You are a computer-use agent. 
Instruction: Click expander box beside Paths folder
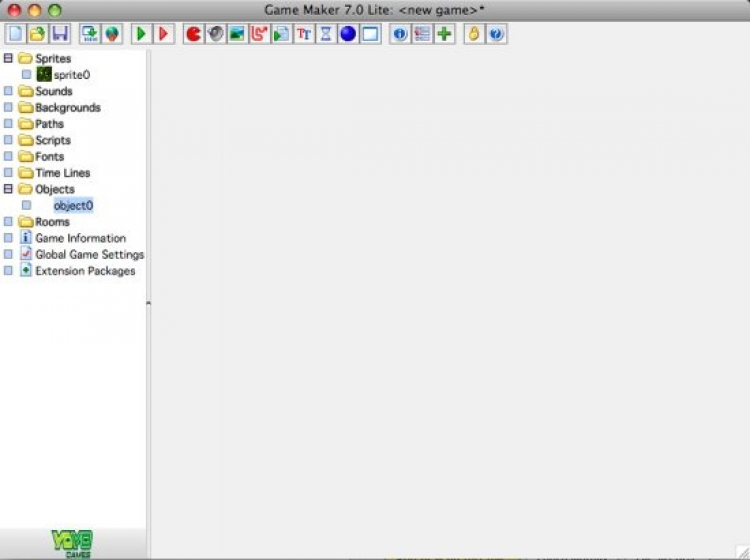tap(8, 123)
